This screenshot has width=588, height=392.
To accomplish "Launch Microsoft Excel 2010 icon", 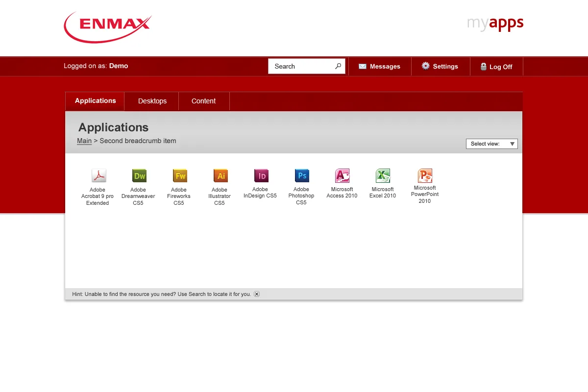I will click(383, 175).
